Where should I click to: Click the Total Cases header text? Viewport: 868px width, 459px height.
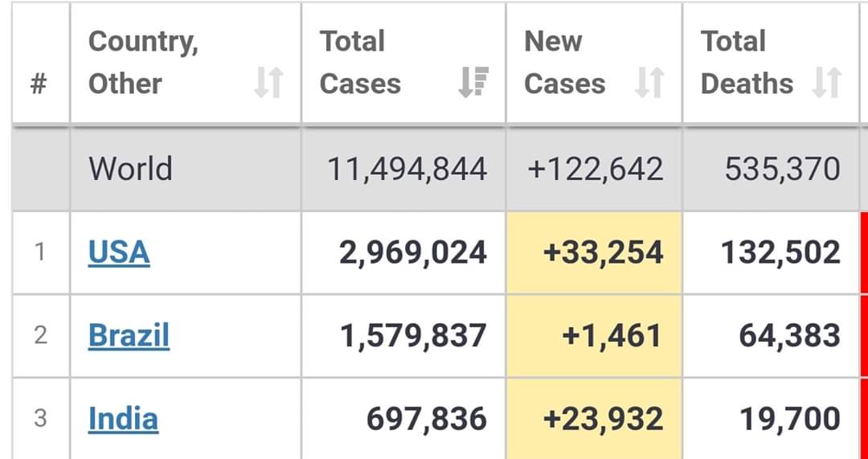coord(360,62)
